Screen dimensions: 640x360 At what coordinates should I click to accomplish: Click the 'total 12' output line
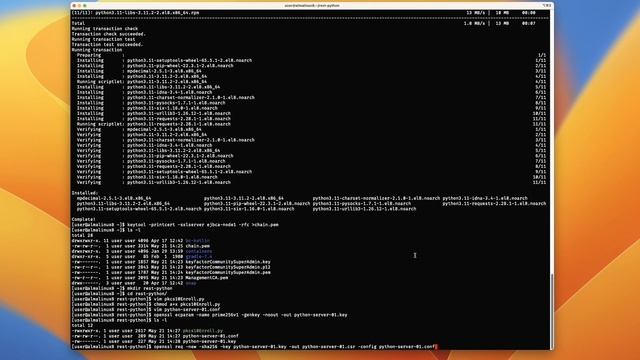(82, 326)
